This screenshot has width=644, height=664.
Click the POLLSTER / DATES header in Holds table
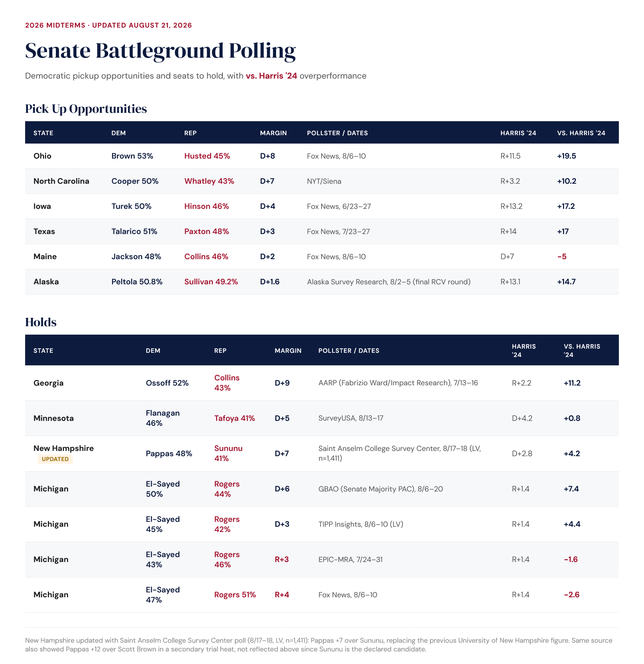pos(349,350)
